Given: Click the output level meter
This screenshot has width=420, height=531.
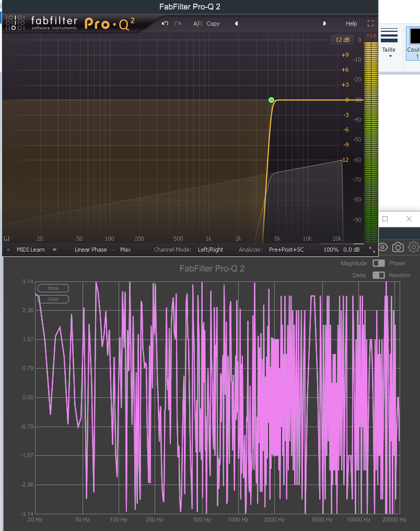Looking at the screenshot, I should coord(371,142).
